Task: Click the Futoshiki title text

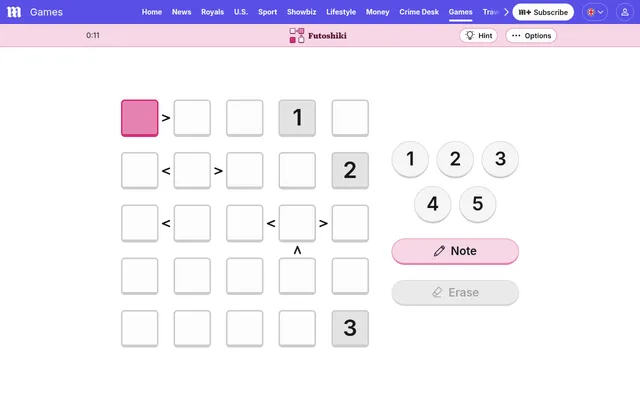Action: coord(327,36)
